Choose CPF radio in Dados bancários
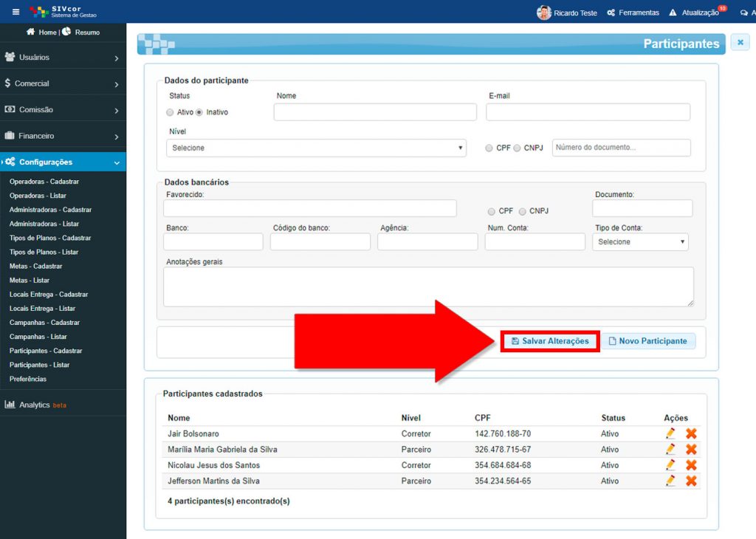Viewport: 756px width, 539px height. (491, 211)
